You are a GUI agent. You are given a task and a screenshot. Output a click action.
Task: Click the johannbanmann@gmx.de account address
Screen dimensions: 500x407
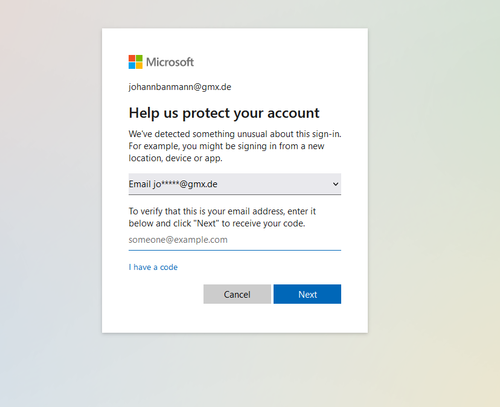tap(180, 87)
